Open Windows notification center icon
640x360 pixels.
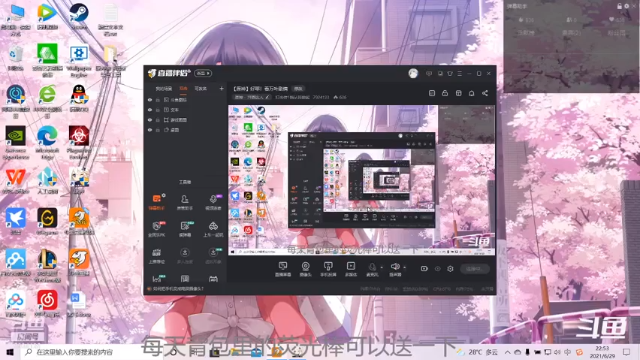tap(627, 352)
